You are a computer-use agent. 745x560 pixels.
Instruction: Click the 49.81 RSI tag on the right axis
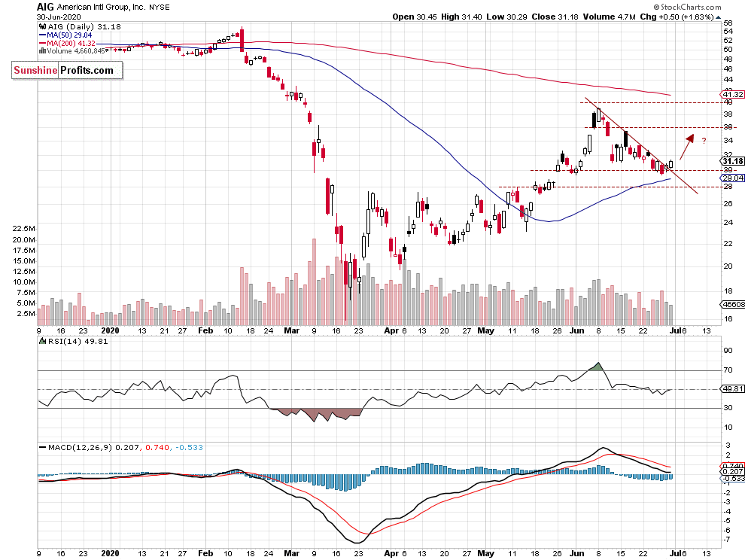point(733,388)
